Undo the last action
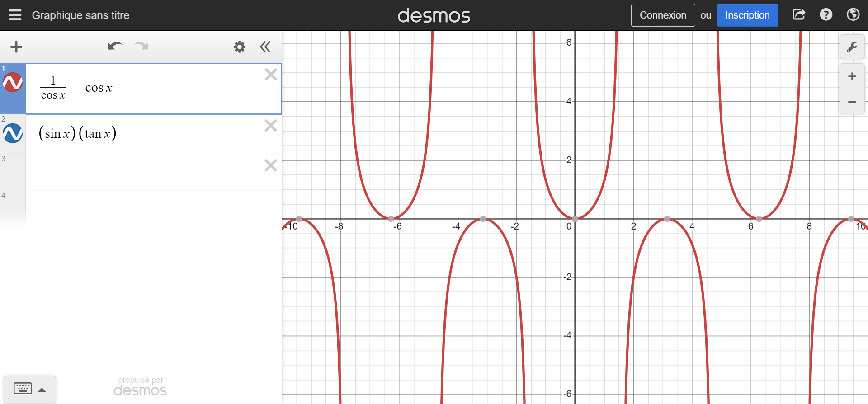Screen dimensions: 868x404 pos(115,46)
